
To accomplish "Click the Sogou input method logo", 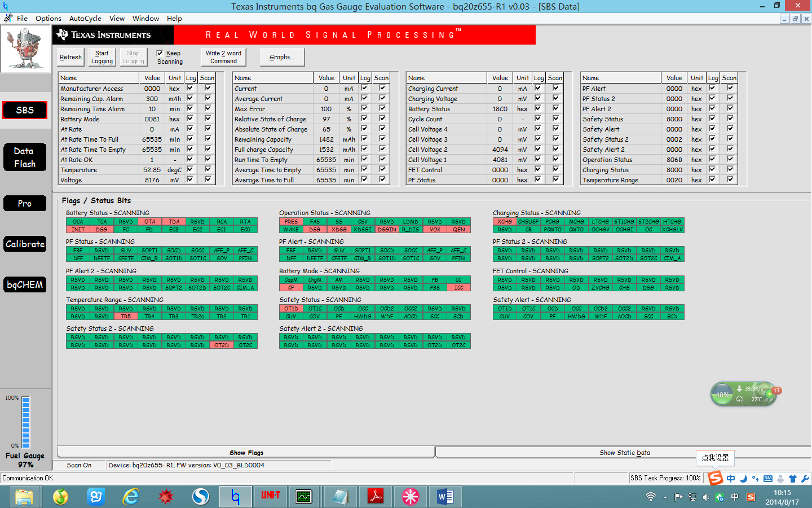I will (x=716, y=478).
